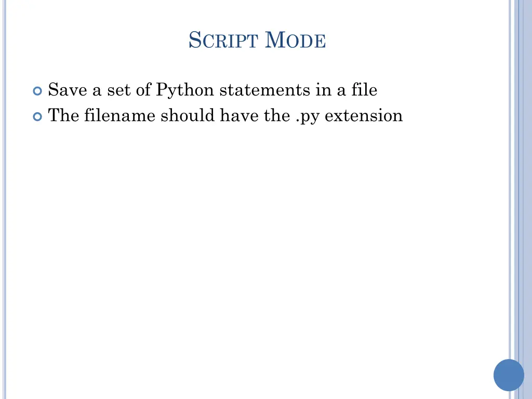Click the 'Script Mode' slide title
Viewport: 532px width, 399px height.
[257, 40]
